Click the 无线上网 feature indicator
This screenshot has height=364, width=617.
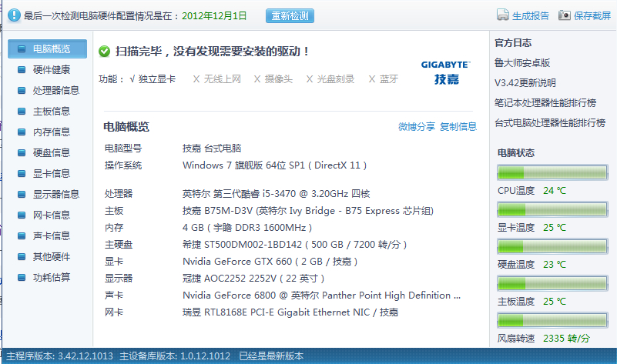(x=216, y=79)
